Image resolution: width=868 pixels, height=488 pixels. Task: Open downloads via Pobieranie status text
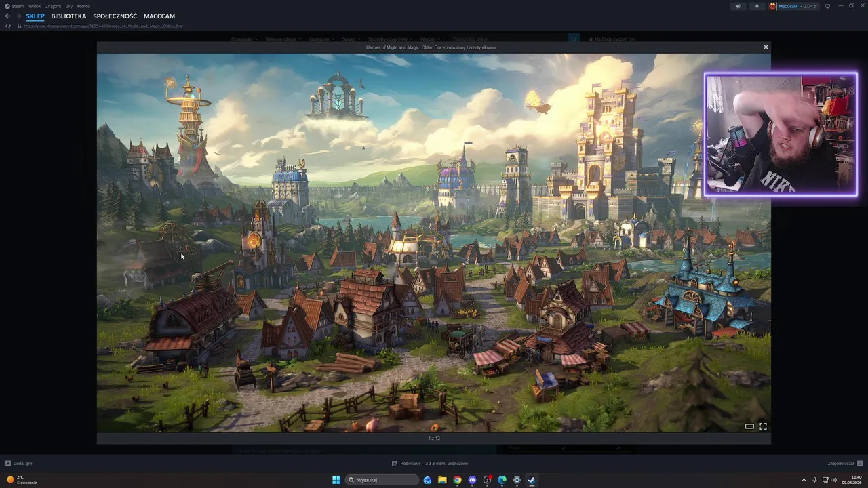coord(434,464)
